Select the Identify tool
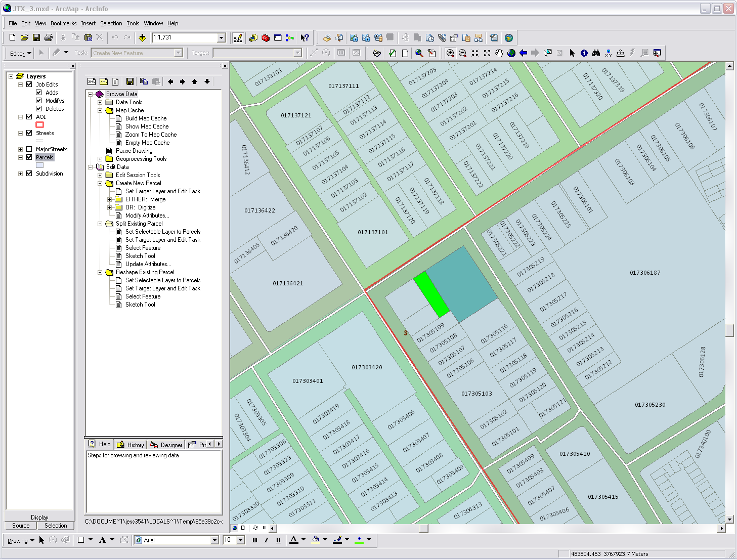The width and height of the screenshot is (737, 560). point(584,53)
